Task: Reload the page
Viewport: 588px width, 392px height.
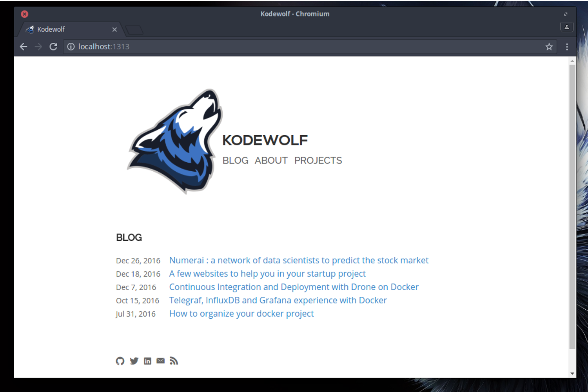Action: pos(53,47)
